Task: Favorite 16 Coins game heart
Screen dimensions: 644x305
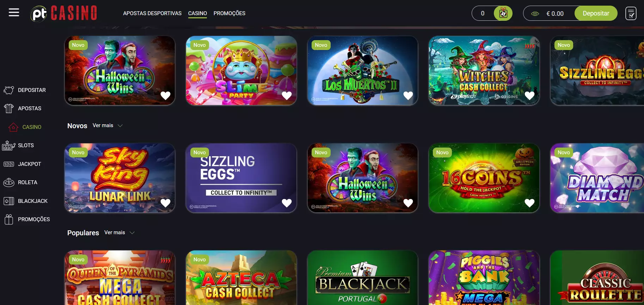Action: [x=529, y=203]
